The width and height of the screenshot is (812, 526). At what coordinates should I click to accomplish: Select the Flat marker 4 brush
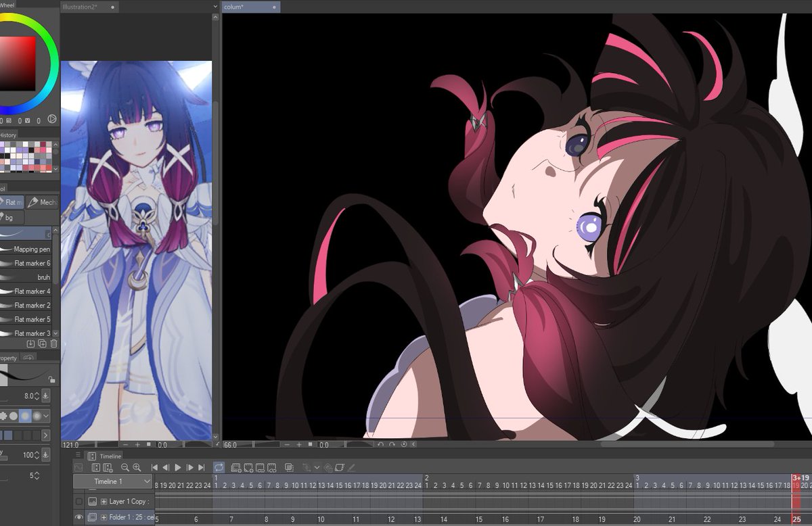click(26, 291)
